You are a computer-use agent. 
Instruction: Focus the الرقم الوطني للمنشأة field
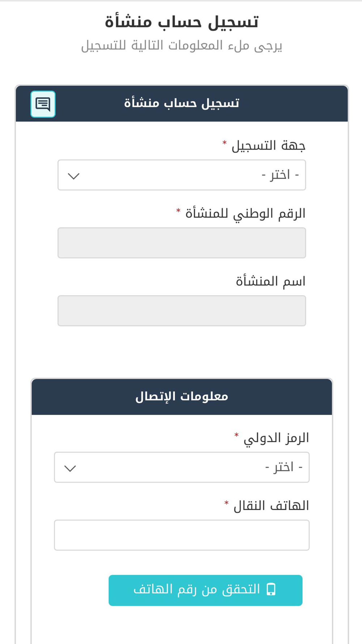182,243
